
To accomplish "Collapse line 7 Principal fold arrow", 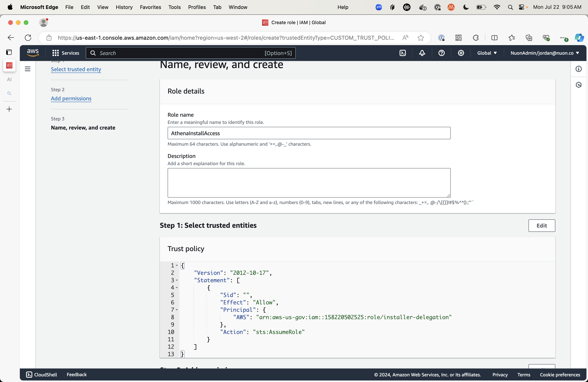I will (x=177, y=310).
